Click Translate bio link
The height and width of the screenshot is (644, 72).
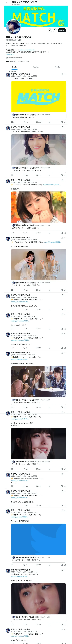click(10, 54)
